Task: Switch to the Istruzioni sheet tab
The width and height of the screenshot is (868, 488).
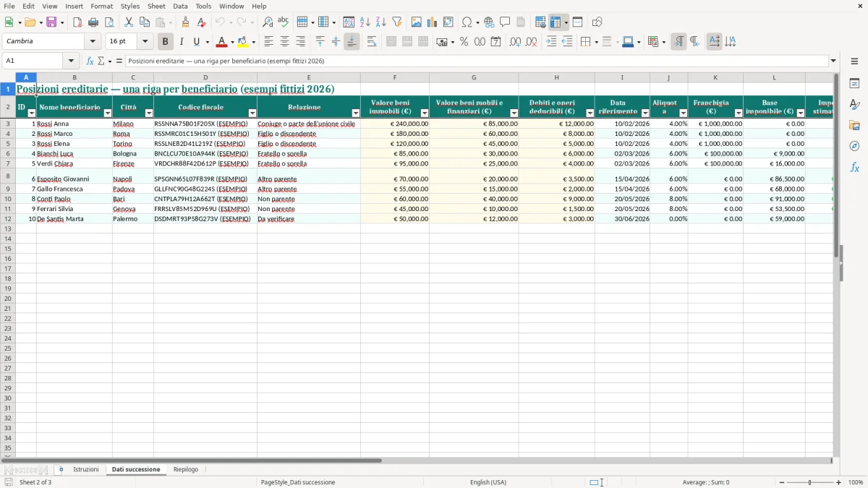Action: point(85,470)
